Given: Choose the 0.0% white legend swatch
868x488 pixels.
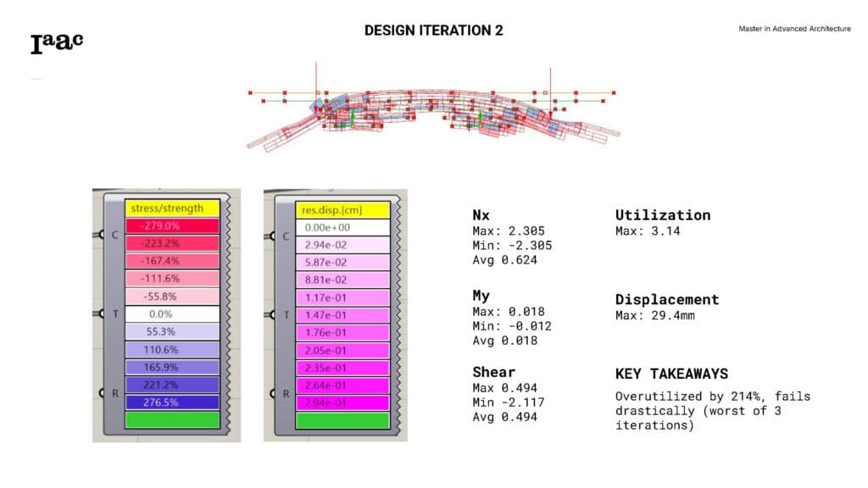Looking at the screenshot, I should click(172, 314).
